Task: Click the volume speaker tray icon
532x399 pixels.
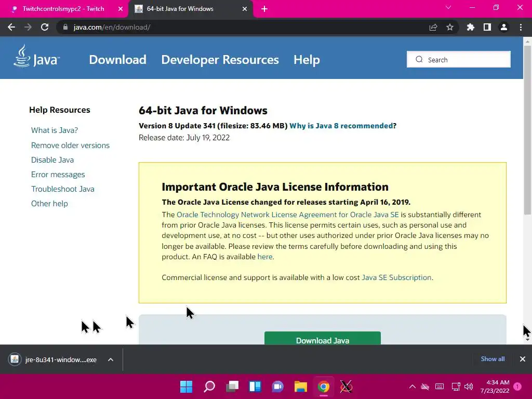Action: 469,387
